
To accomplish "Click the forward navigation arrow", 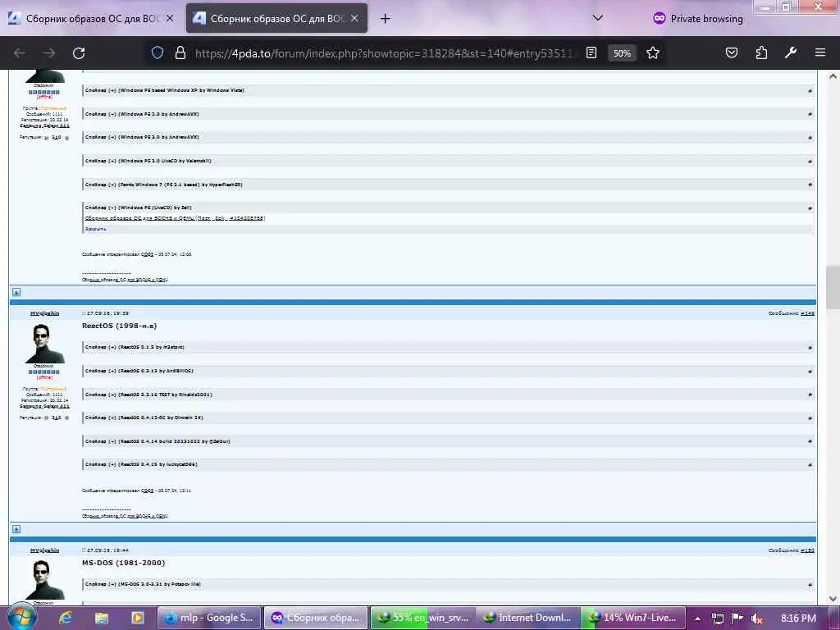I will (49, 53).
